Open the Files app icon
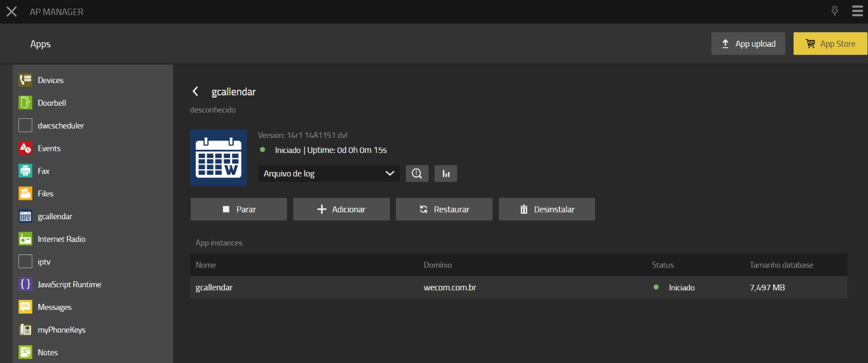Viewport: 868px width, 363px height. pos(25,194)
